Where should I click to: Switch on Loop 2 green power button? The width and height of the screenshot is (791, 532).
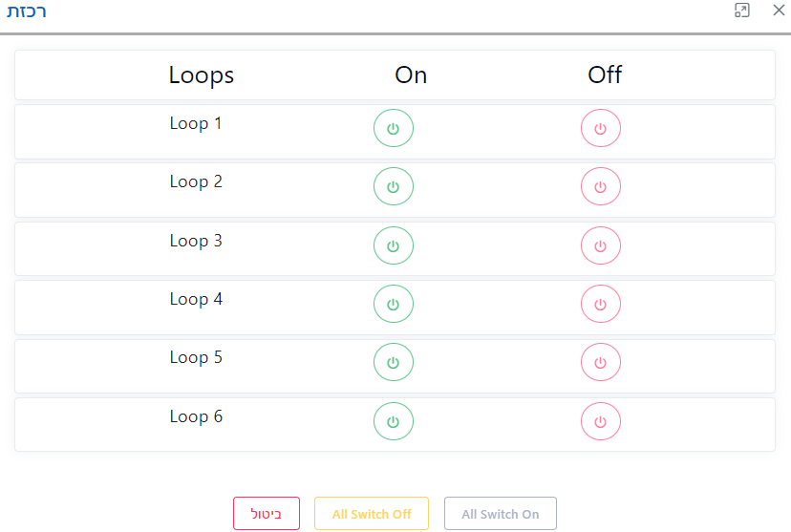point(393,186)
